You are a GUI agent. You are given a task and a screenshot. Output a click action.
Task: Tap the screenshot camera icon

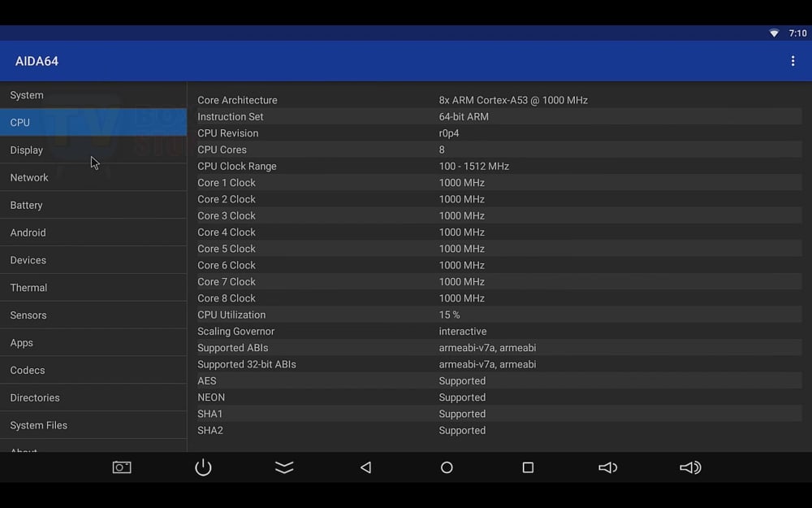click(x=122, y=467)
